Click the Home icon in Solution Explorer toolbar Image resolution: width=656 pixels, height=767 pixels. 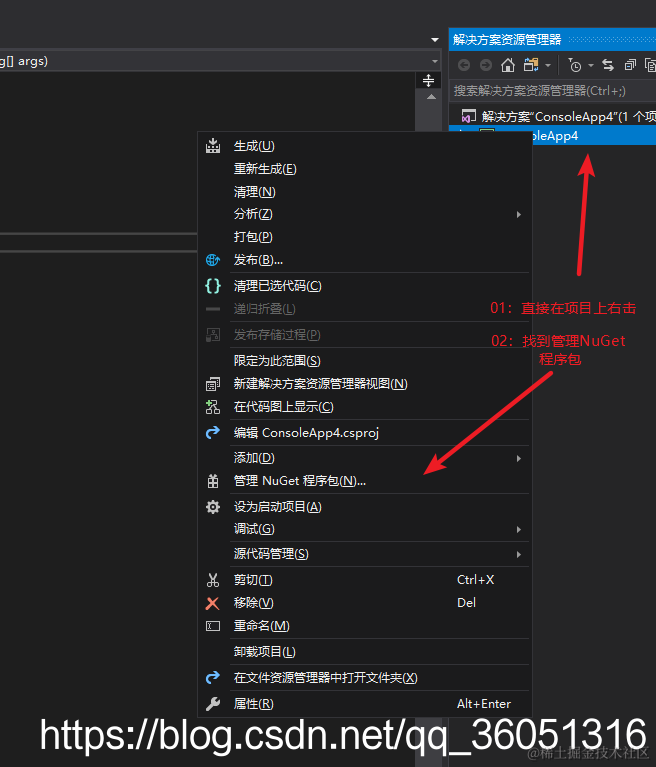[x=508, y=65]
